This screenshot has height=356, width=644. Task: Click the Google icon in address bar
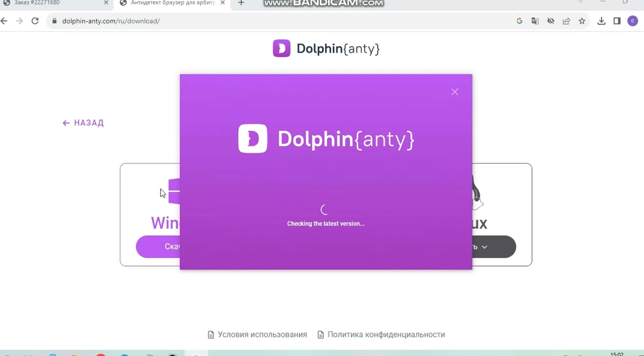point(520,21)
